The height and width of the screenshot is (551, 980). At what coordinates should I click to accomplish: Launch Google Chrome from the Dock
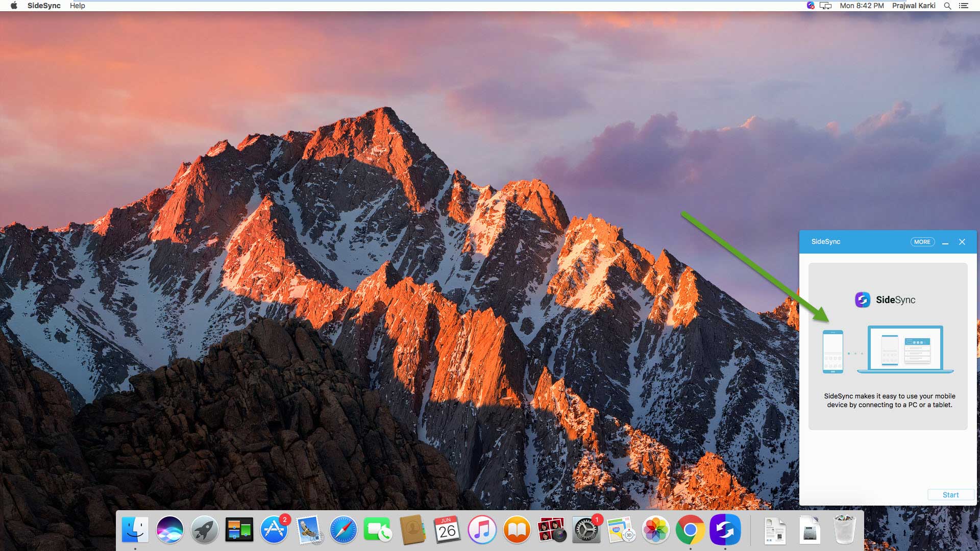pyautogui.click(x=690, y=530)
